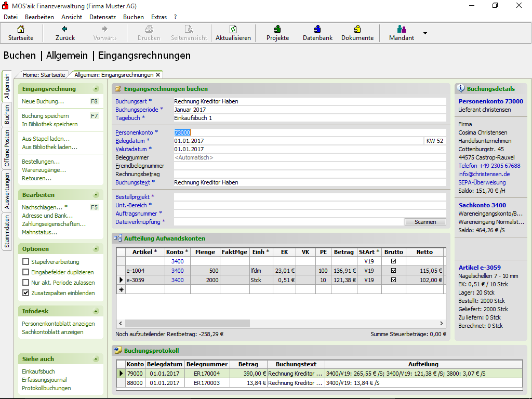Open the Personenkontoblatt anzeigen link
This screenshot has height=399, width=532.
pos(58,324)
